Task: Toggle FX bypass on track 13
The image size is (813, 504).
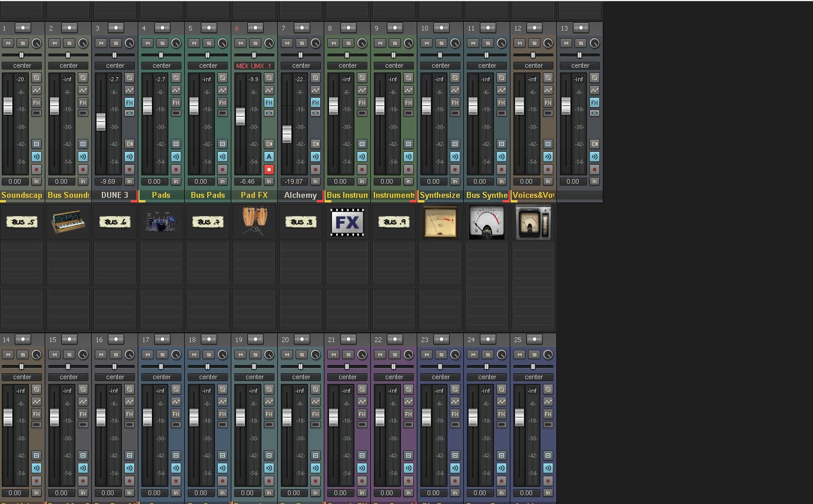Action: (x=595, y=112)
